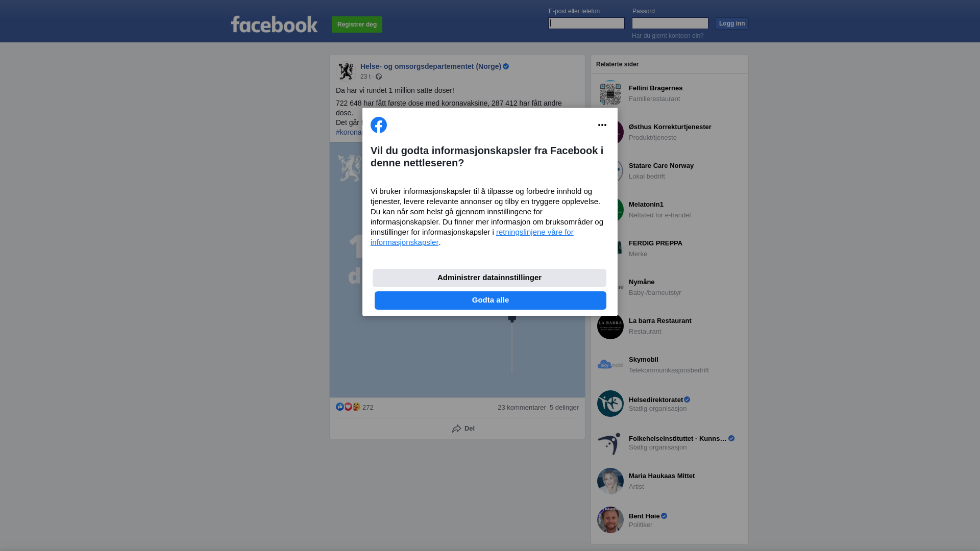This screenshot has height=551, width=980.
Task: Click the Helse- og omsorgsdepartementet lion crest avatar
Action: [x=346, y=71]
